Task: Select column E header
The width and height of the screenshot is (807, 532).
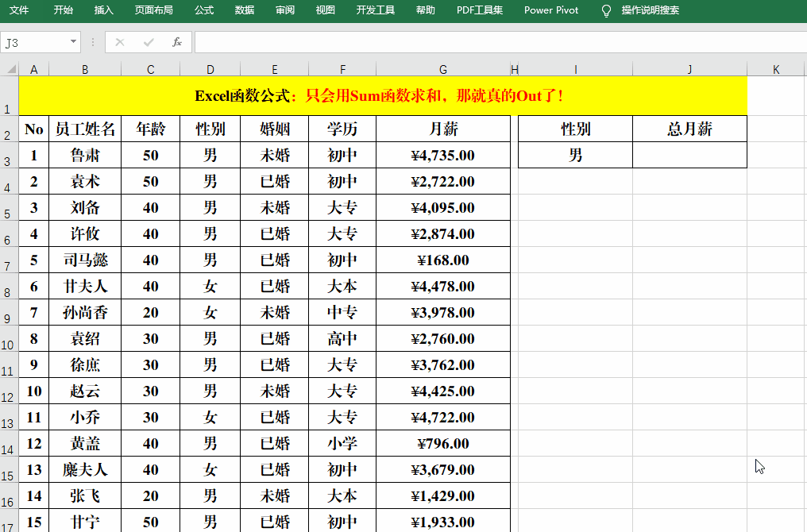Action: [274, 69]
